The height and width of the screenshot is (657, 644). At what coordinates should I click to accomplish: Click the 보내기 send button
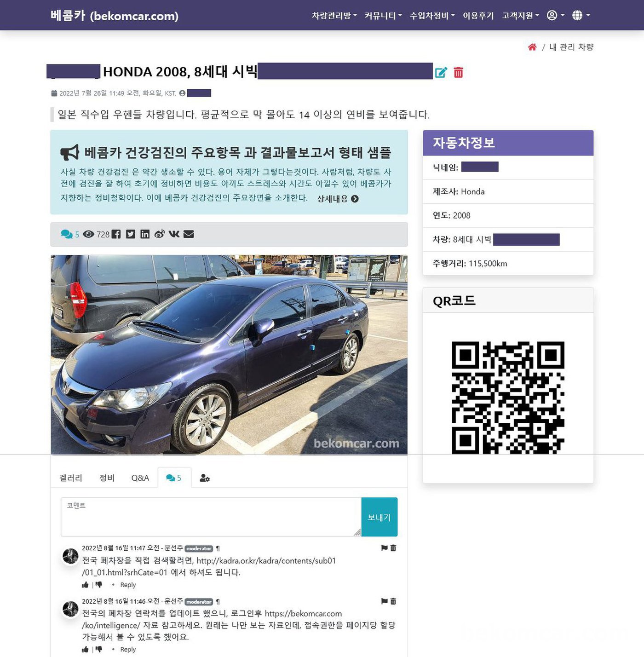(379, 517)
